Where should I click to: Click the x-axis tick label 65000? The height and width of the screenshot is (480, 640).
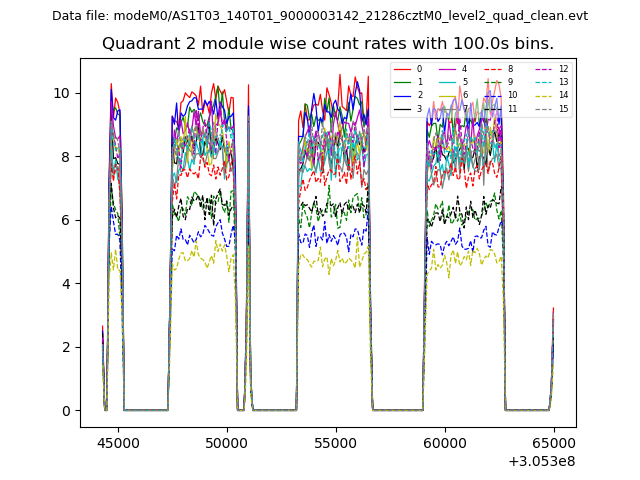[x=554, y=443]
